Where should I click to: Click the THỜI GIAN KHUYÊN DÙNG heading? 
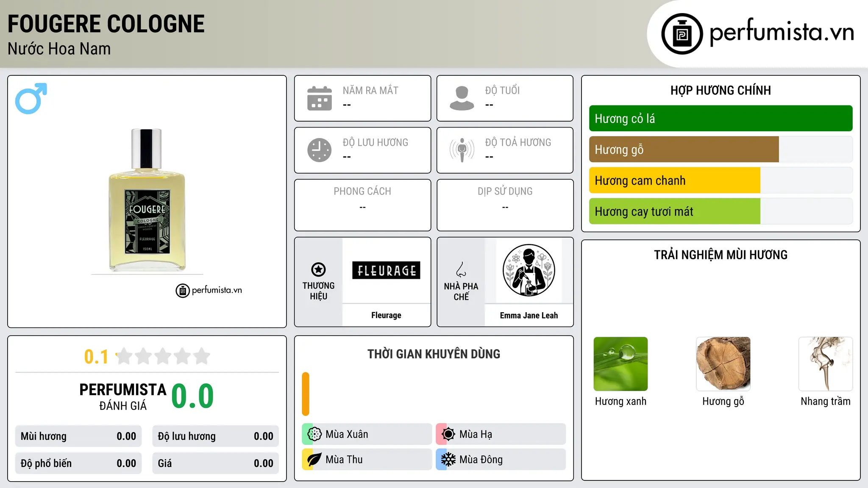coord(434,354)
